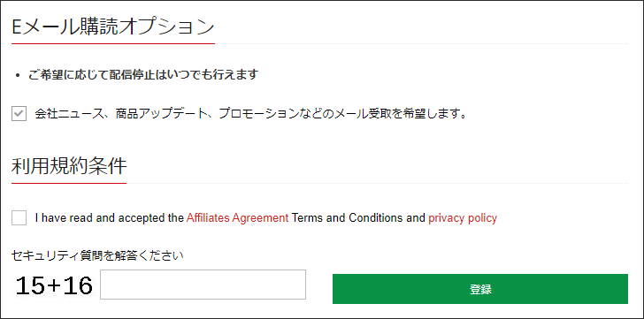
Task: Uncheck the 会社ニュース email subscription checkbox
Action: coord(19,114)
